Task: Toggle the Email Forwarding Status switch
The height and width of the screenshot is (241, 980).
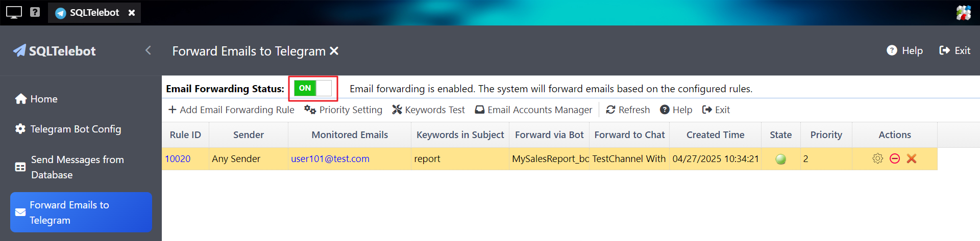Action: tap(312, 89)
